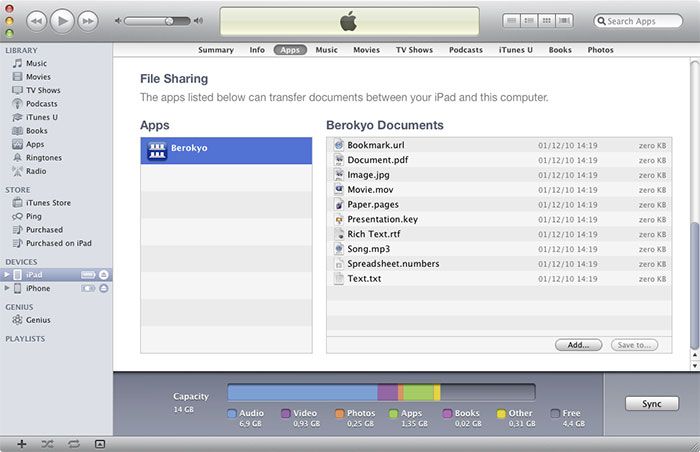
Task: Click the Search Apps field
Action: 638,21
